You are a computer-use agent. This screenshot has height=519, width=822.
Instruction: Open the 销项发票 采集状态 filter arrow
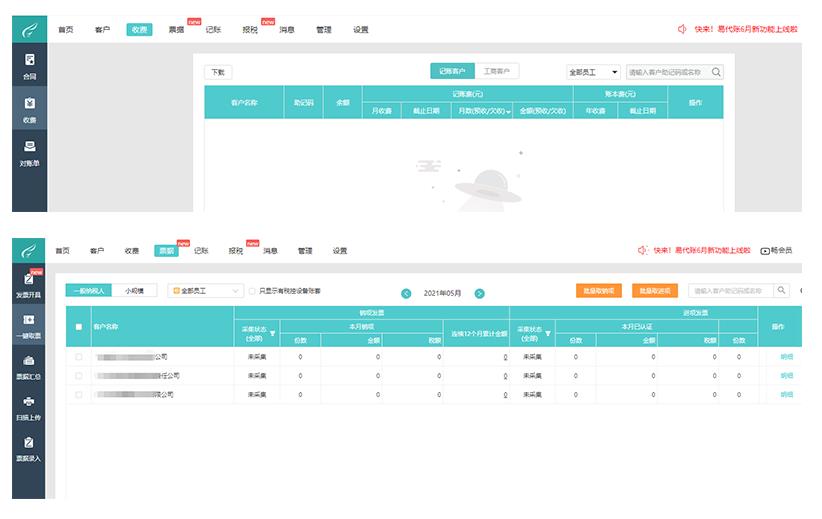[x=273, y=333]
